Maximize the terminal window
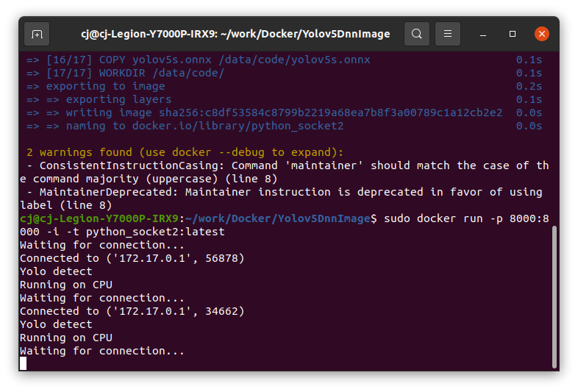The height and width of the screenshot is (392, 578). click(x=513, y=34)
